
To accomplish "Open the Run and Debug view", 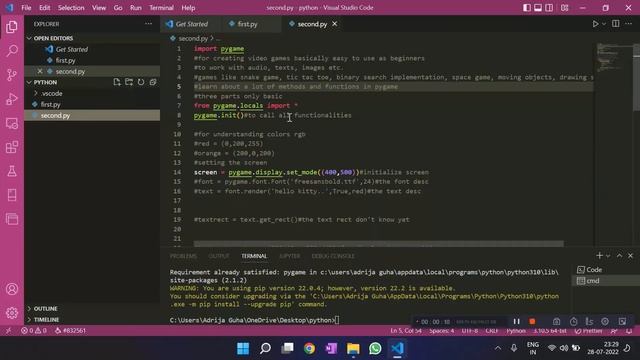I will click(x=12, y=99).
